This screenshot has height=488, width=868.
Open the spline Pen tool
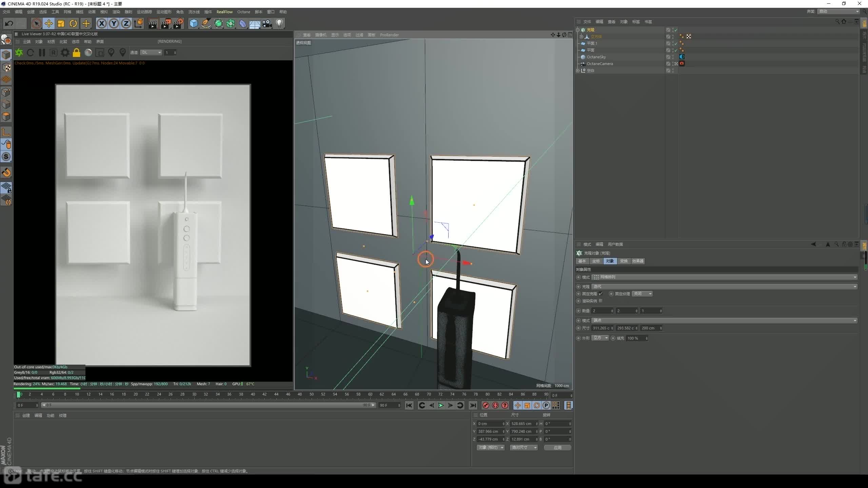click(206, 23)
